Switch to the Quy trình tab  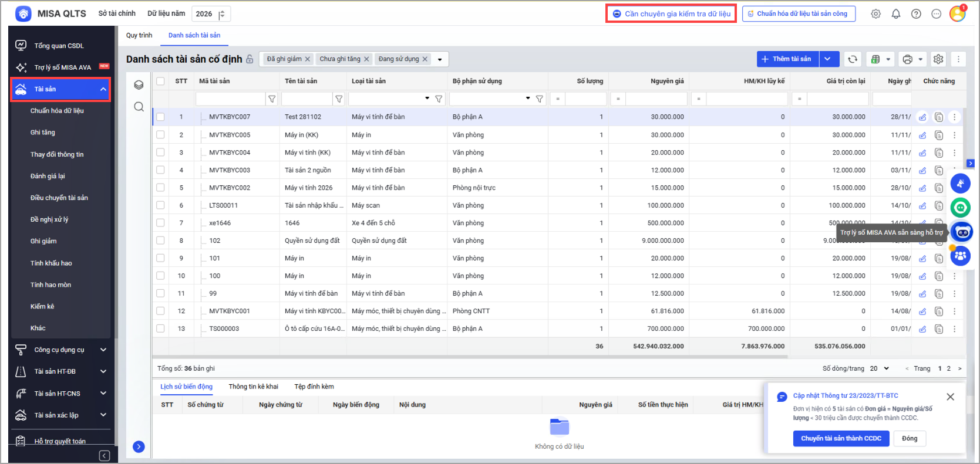(x=139, y=35)
